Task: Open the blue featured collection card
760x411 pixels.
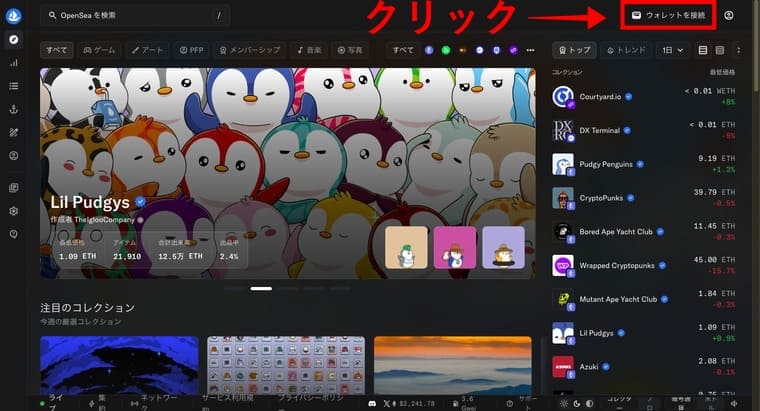Action: [x=119, y=365]
